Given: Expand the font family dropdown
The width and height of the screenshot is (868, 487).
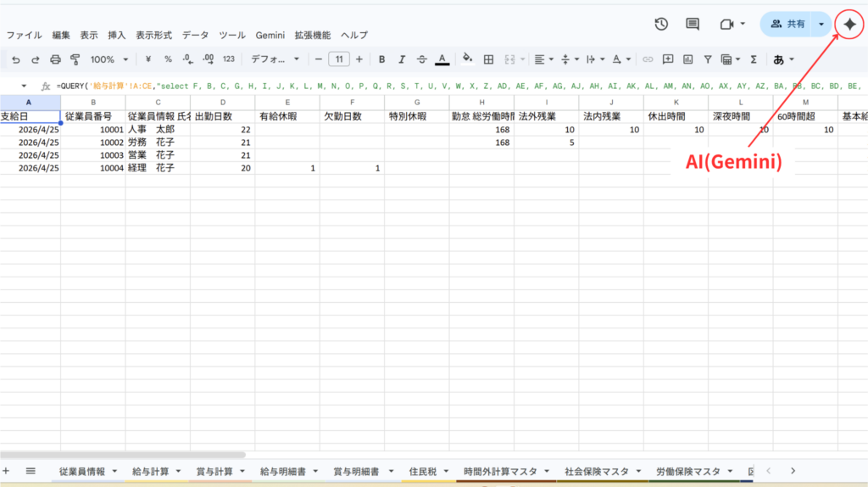Looking at the screenshot, I should click(275, 59).
